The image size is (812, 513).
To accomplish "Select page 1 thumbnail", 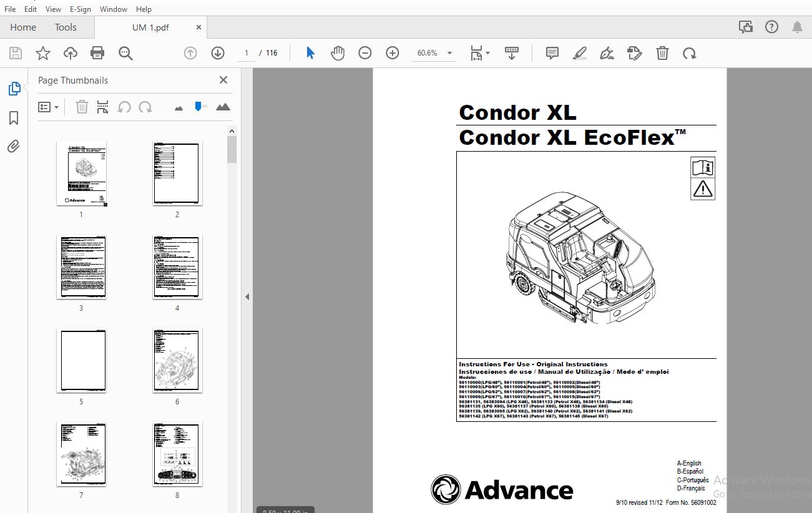I will click(81, 173).
